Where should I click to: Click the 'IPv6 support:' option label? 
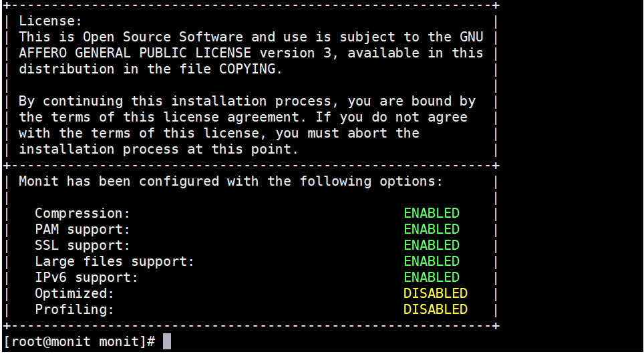coord(87,277)
